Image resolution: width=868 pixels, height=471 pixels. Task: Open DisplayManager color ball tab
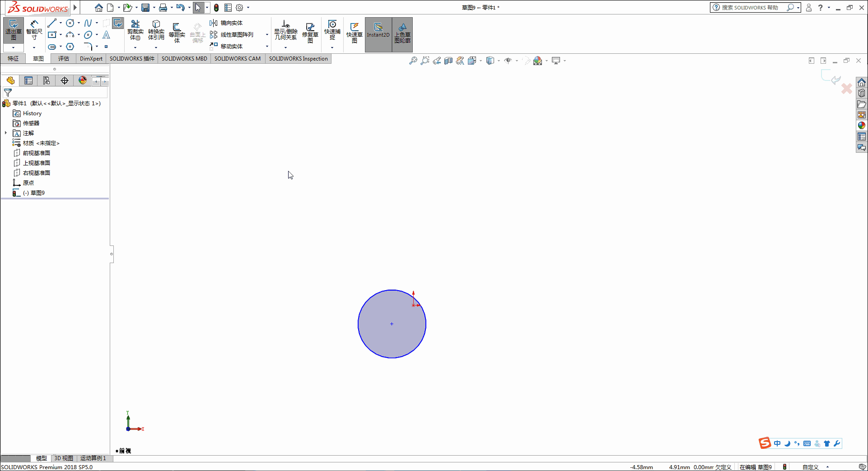click(x=83, y=80)
